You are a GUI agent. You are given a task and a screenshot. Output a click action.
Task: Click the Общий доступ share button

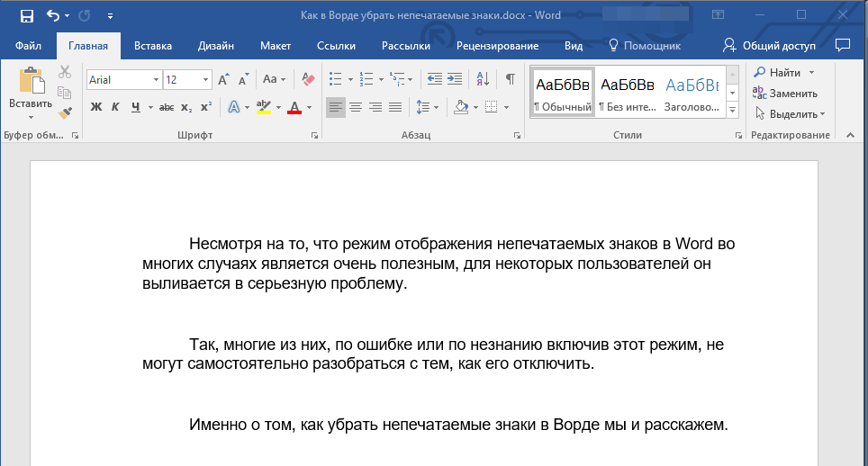click(771, 45)
